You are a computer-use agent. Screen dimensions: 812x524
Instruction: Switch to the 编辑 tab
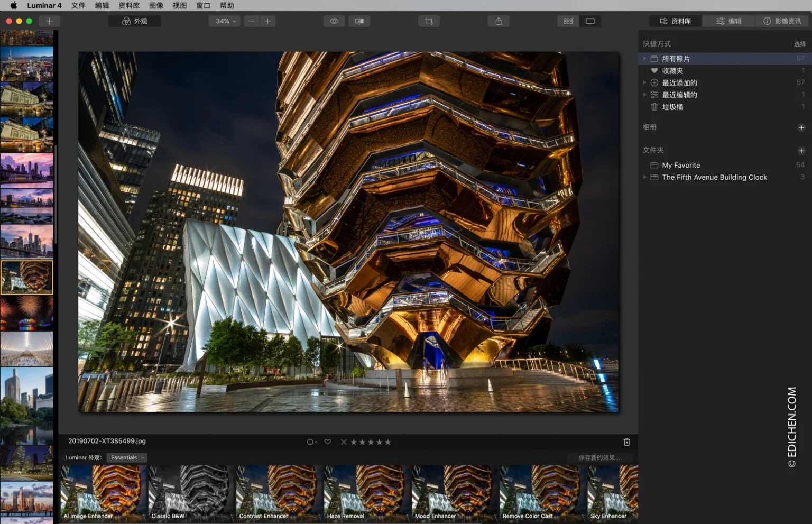[x=728, y=21]
